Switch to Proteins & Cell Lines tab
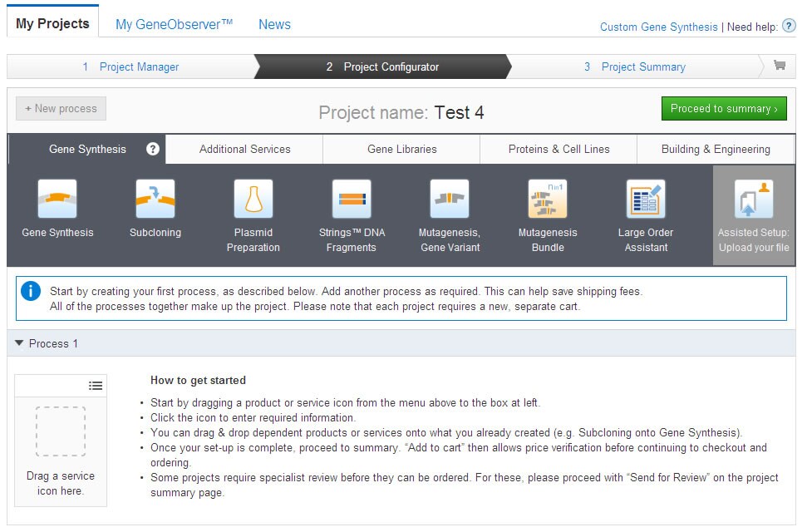Viewport: 807px width, 532px height. pyautogui.click(x=559, y=150)
